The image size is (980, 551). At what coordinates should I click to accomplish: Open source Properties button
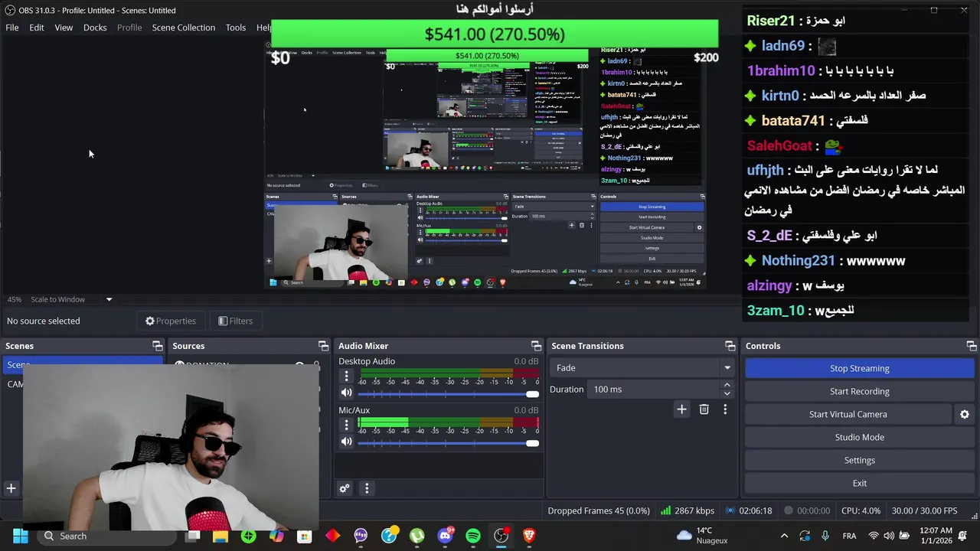(171, 321)
